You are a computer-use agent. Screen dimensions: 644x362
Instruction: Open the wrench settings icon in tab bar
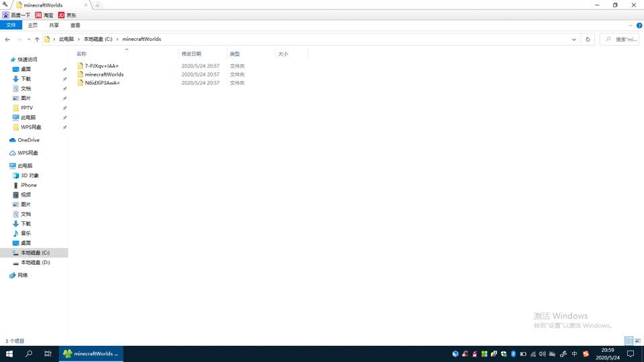5,5
